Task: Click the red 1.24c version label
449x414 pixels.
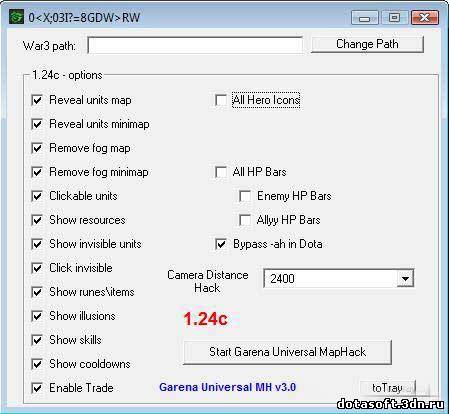Action: 205,319
